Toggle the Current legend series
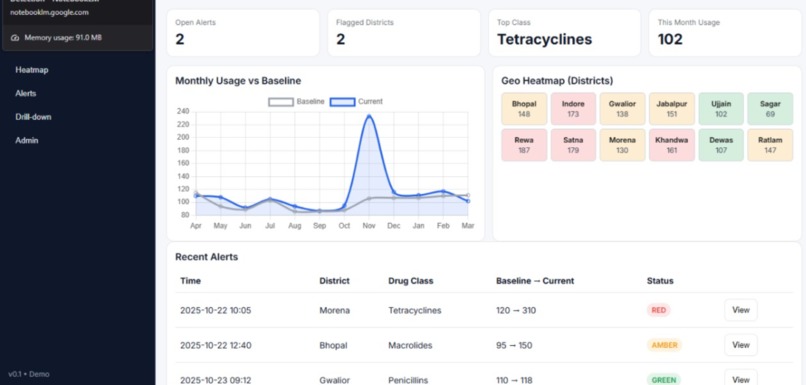Viewport: 806px width, 385px height. (x=356, y=102)
